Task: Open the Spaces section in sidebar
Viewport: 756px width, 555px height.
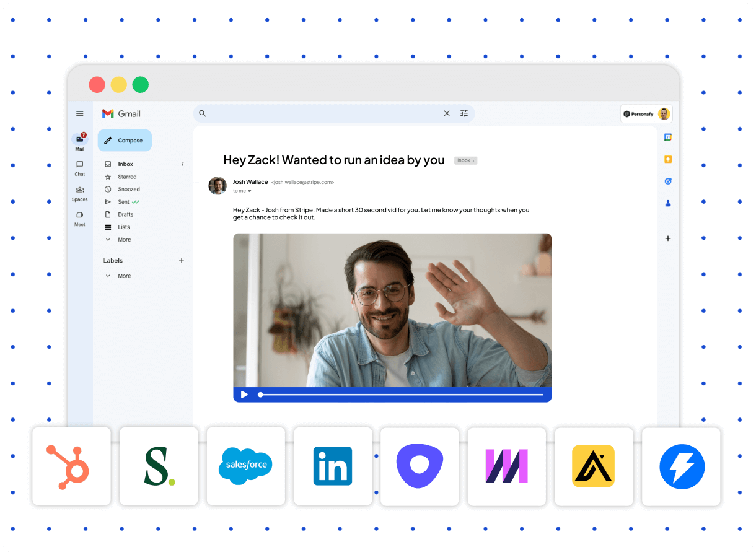Action: (80, 194)
